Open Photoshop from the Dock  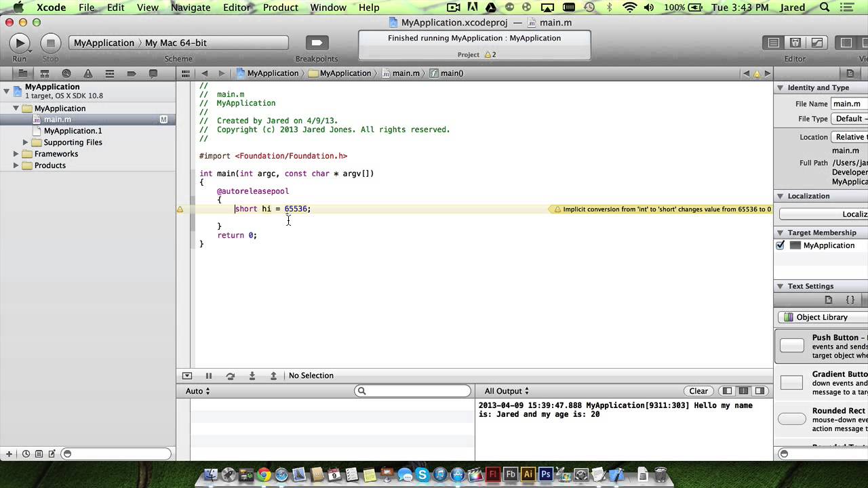tap(545, 474)
